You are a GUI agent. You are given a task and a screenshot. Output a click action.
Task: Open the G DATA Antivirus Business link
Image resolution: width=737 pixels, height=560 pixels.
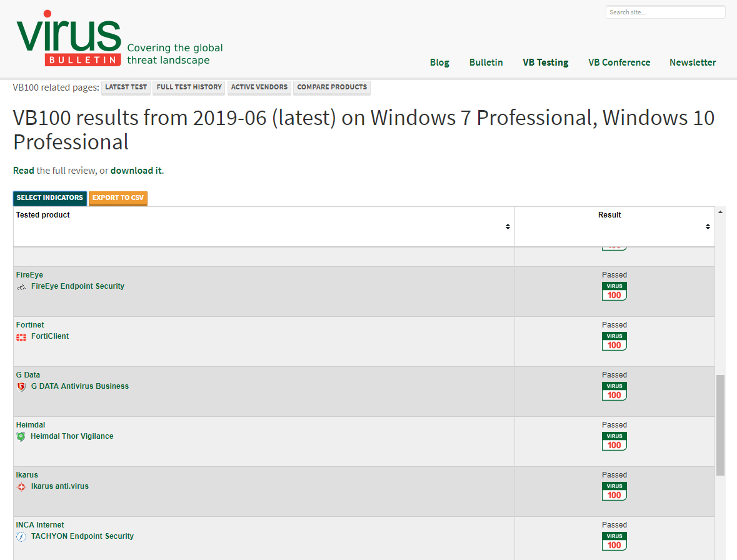tap(80, 386)
